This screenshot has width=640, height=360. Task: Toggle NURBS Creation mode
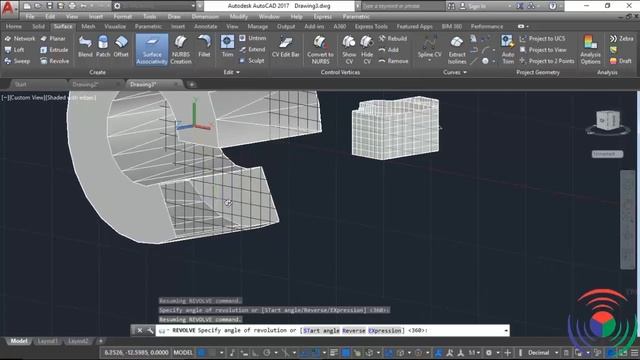[181, 50]
